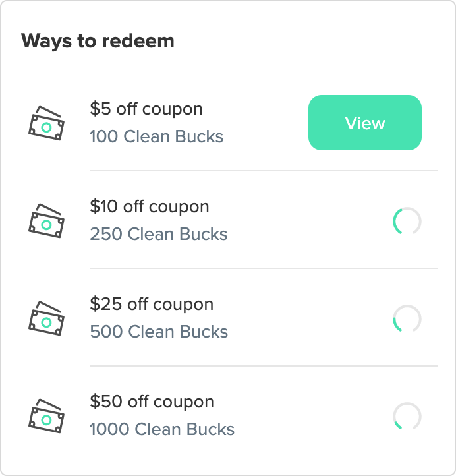Click the $25 coupon progress ring
Image resolution: width=456 pixels, height=476 pixels.
click(x=407, y=318)
